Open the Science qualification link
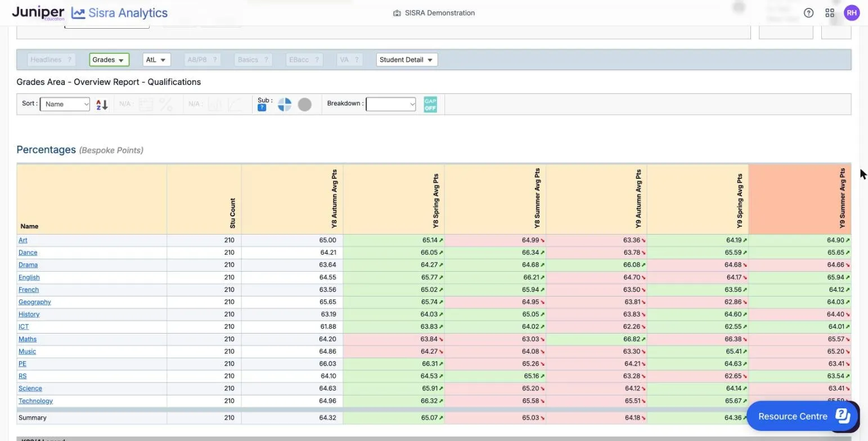 coord(30,389)
